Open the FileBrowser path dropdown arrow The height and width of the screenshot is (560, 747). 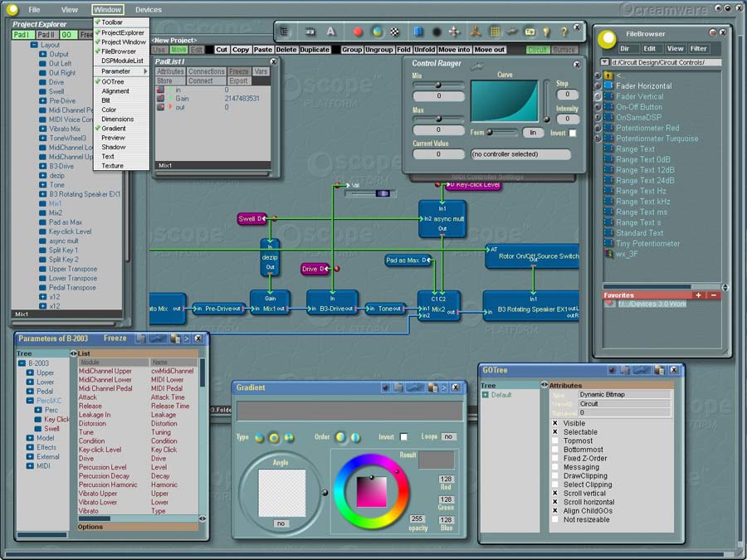click(604, 62)
